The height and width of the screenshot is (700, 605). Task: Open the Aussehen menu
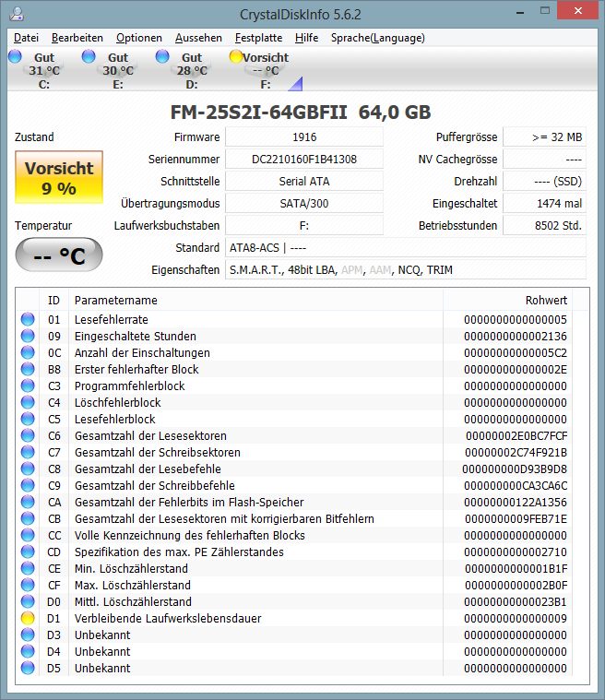point(198,38)
